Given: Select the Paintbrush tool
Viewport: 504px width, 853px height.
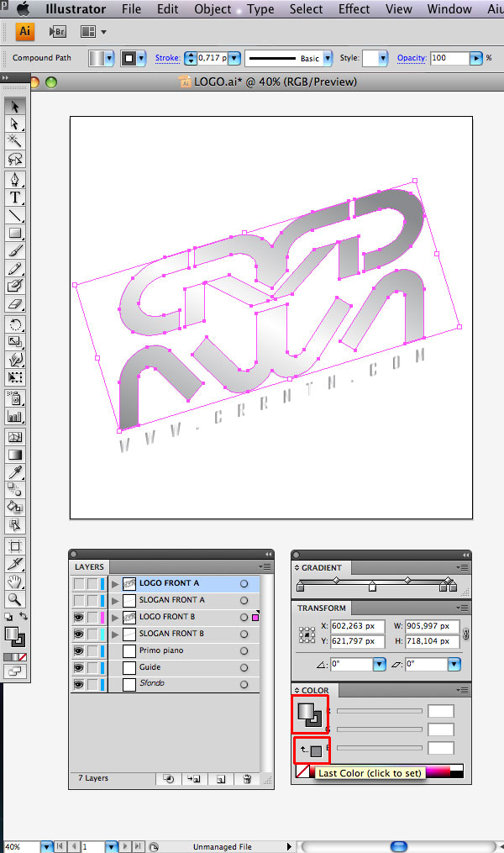Looking at the screenshot, I should pos(14,251).
